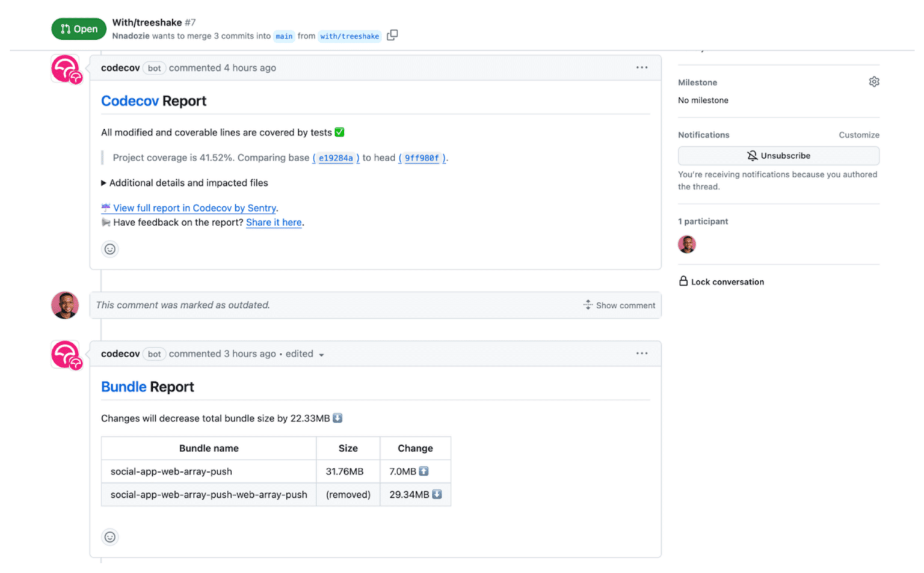Click the Unsubscribe notifications button
This screenshot has height=573, width=924.
[x=778, y=155]
